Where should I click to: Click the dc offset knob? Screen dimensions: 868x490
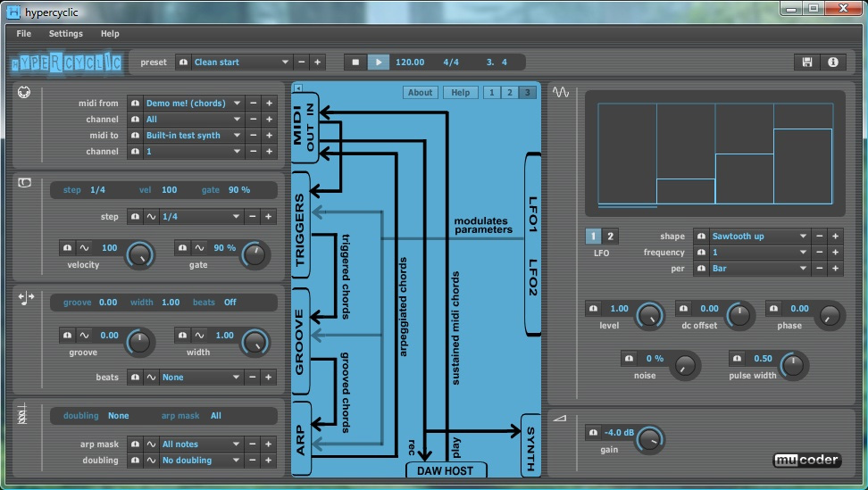[x=739, y=316]
